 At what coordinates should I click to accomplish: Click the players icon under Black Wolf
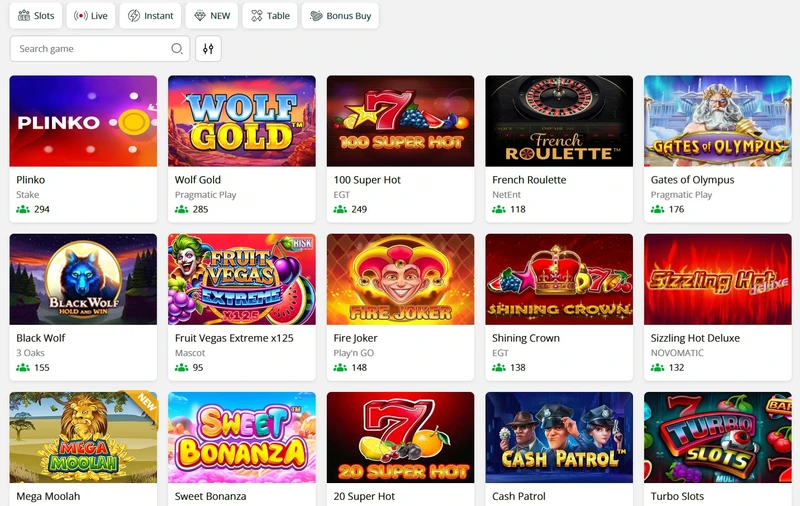23,368
